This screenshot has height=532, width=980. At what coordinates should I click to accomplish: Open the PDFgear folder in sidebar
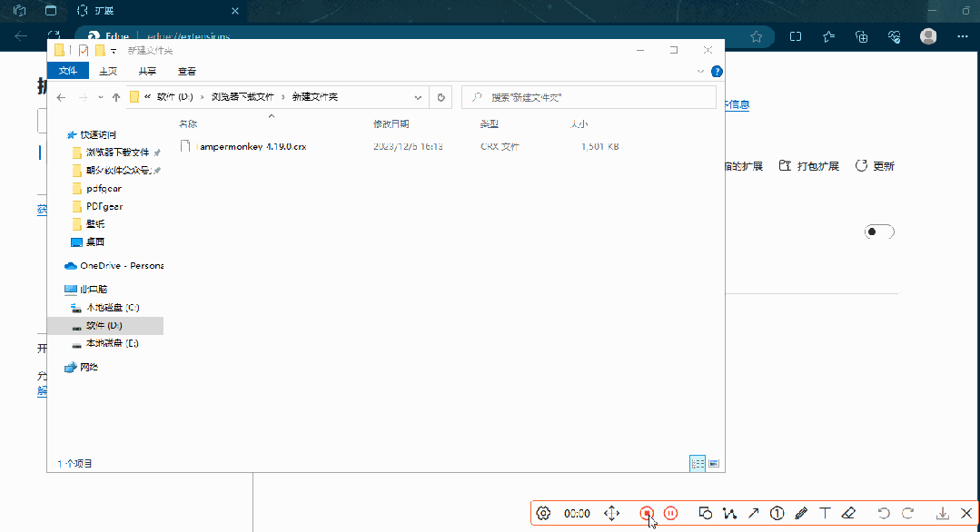[x=104, y=207]
